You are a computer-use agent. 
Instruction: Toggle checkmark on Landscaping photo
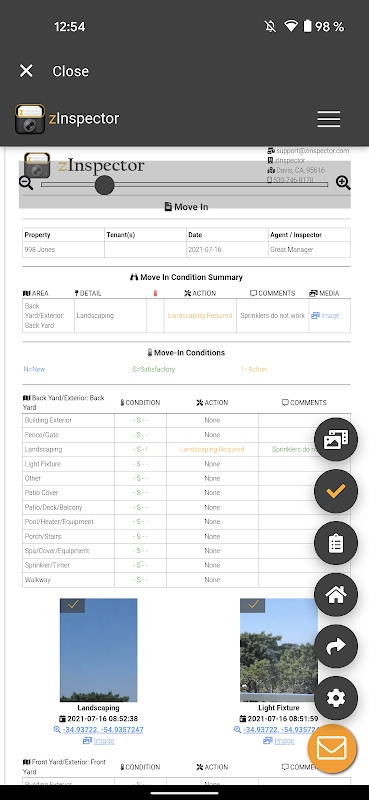72,605
